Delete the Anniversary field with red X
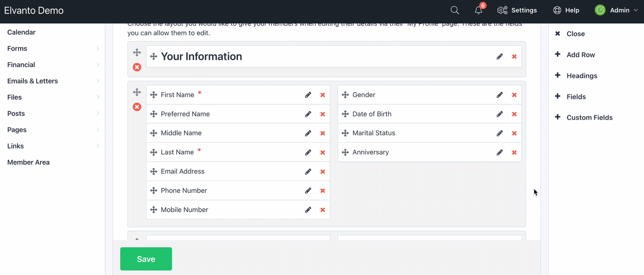 [514, 153]
